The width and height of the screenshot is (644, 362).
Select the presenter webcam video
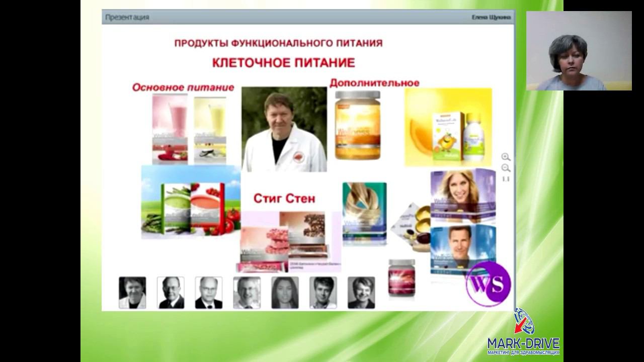click(579, 51)
